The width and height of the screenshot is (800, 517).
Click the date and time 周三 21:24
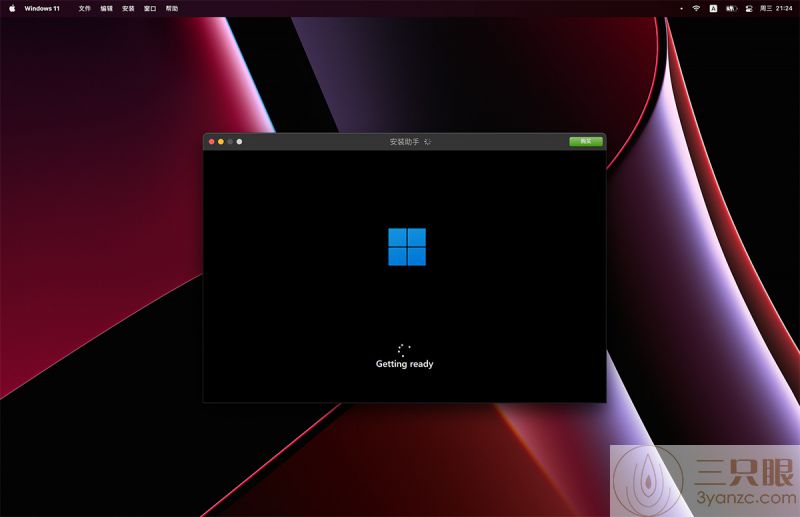(776, 8)
